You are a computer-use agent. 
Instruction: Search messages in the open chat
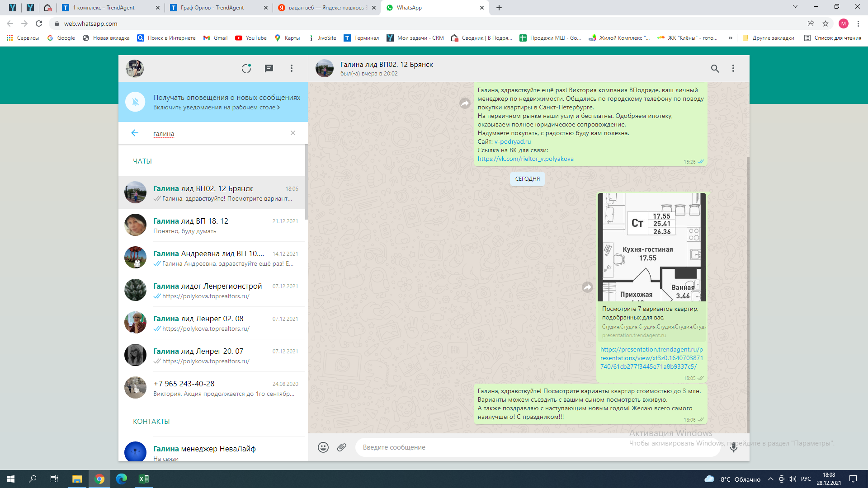pyautogui.click(x=715, y=68)
